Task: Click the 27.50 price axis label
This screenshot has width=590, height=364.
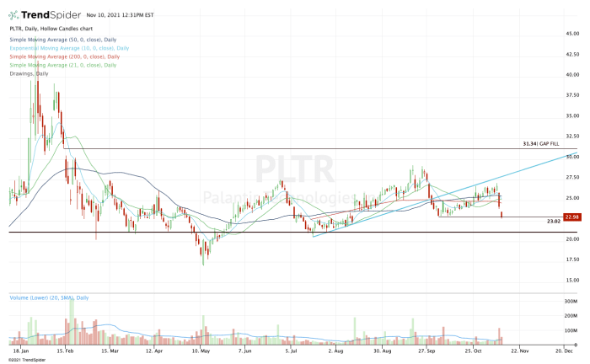Action: [572, 177]
